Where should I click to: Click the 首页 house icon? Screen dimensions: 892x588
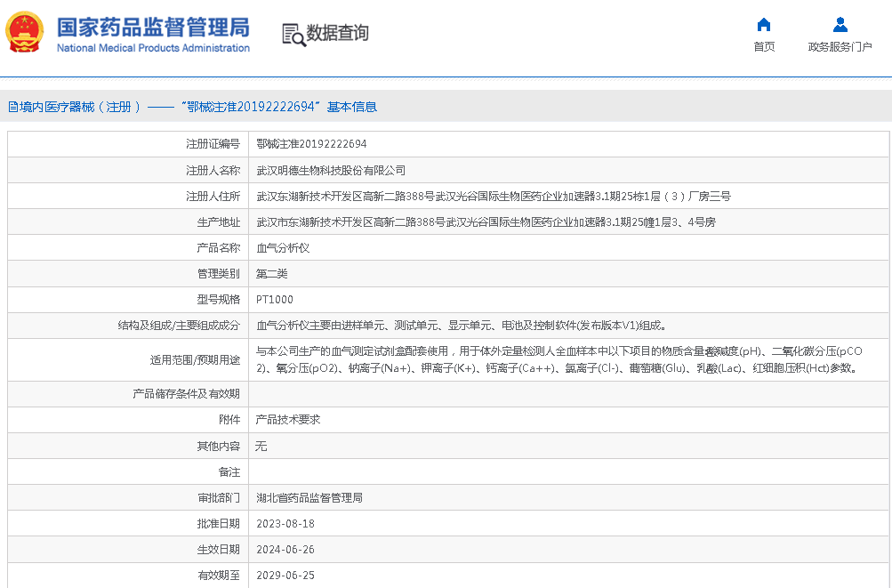[x=763, y=25]
